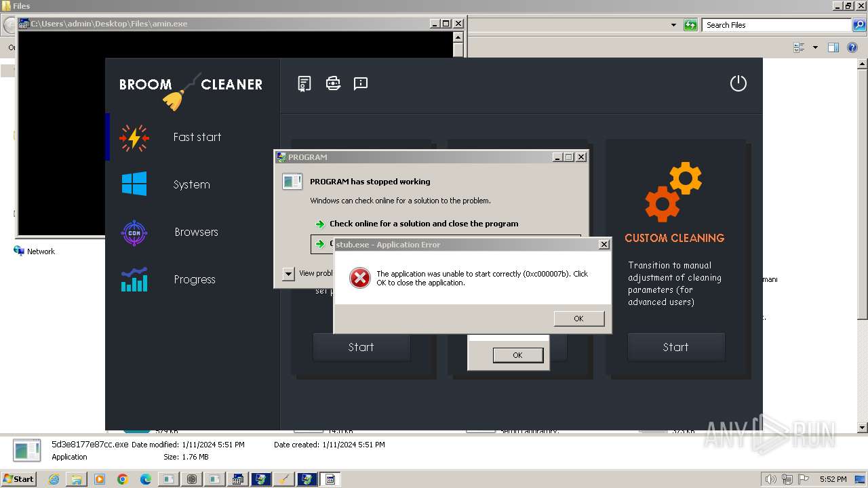
Task: Click the printer-like icon in Broom Cleaner header
Action: (333, 83)
